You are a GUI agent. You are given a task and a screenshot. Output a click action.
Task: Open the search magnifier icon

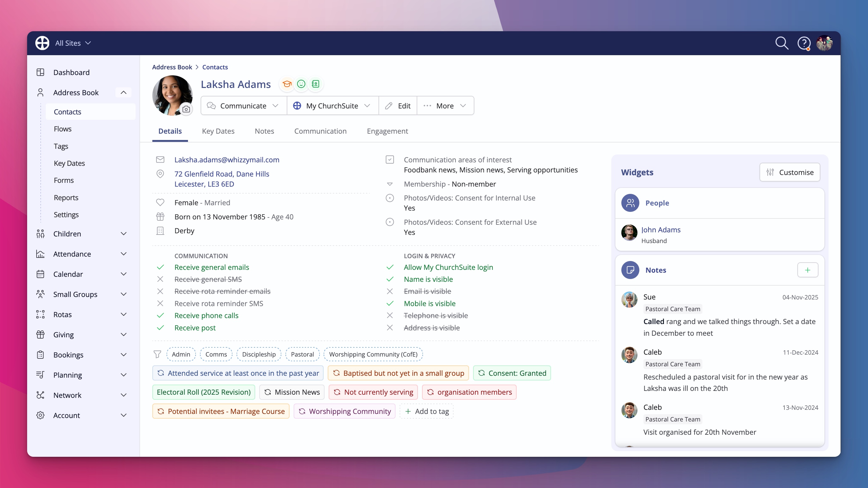pyautogui.click(x=781, y=43)
